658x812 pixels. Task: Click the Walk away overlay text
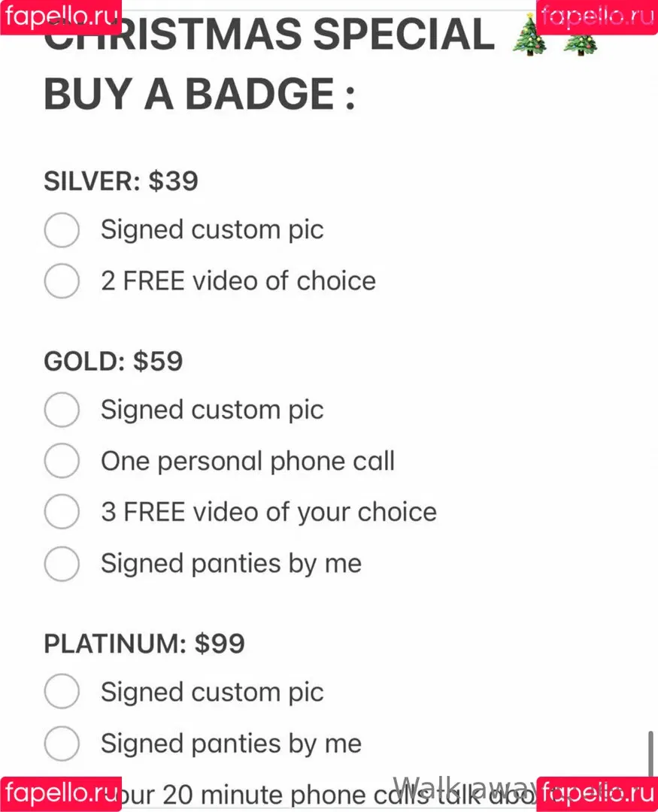(x=465, y=789)
